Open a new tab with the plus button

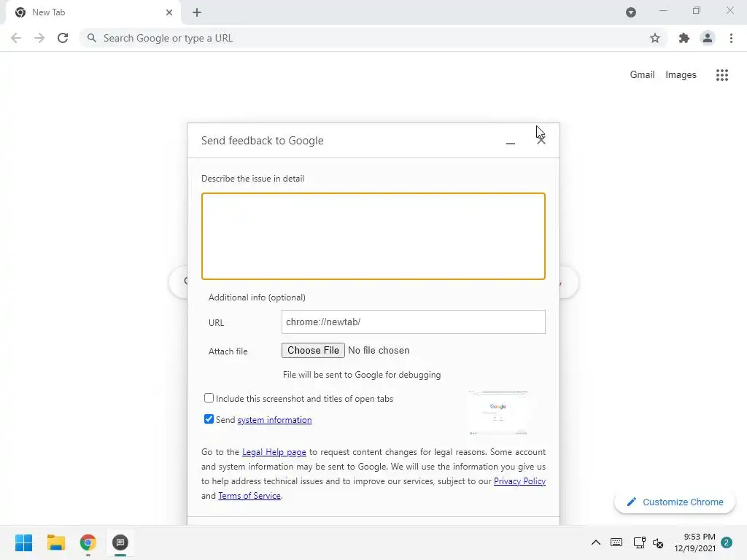[197, 12]
